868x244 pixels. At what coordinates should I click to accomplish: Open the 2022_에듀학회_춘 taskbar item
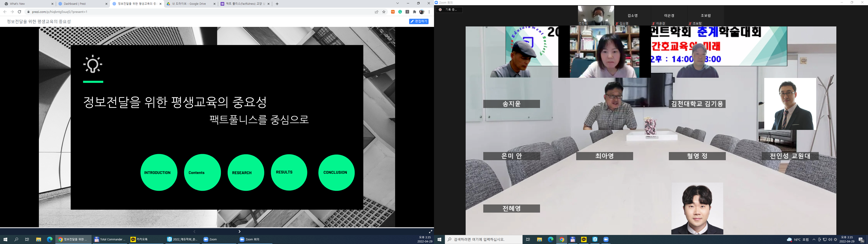(x=183, y=240)
